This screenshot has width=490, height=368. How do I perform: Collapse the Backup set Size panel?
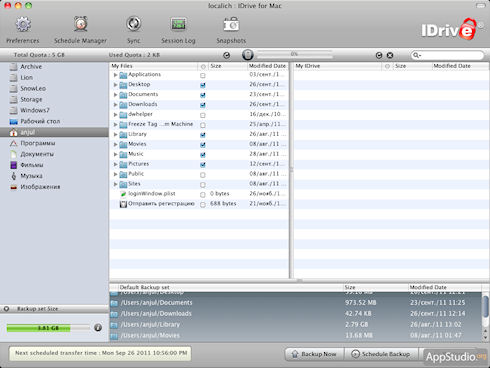6,309
